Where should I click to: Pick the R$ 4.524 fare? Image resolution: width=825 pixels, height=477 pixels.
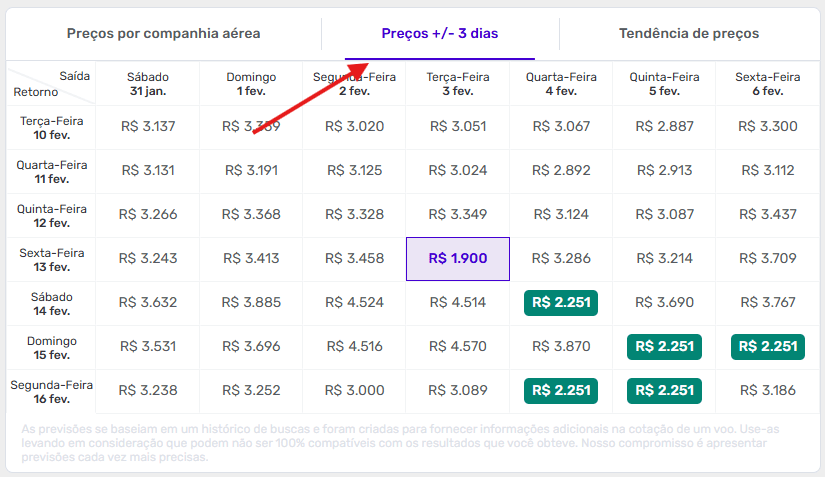354,303
